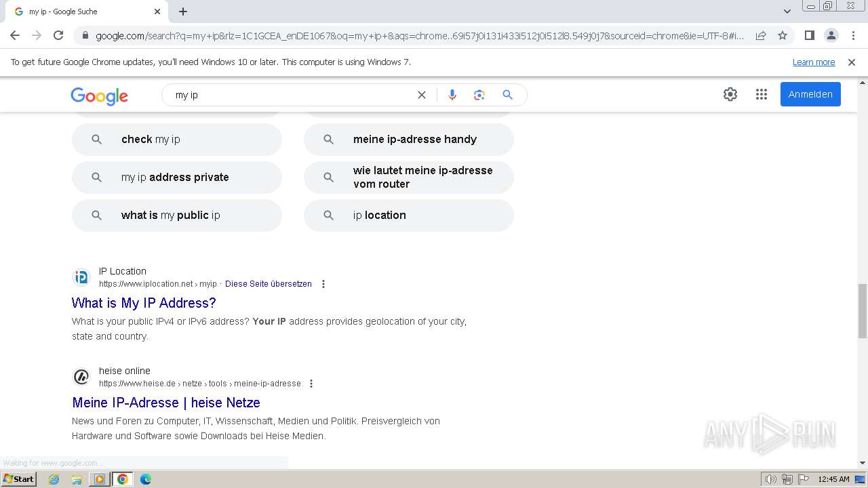
Task: Open the Chrome profile avatar
Action: coord(831,36)
